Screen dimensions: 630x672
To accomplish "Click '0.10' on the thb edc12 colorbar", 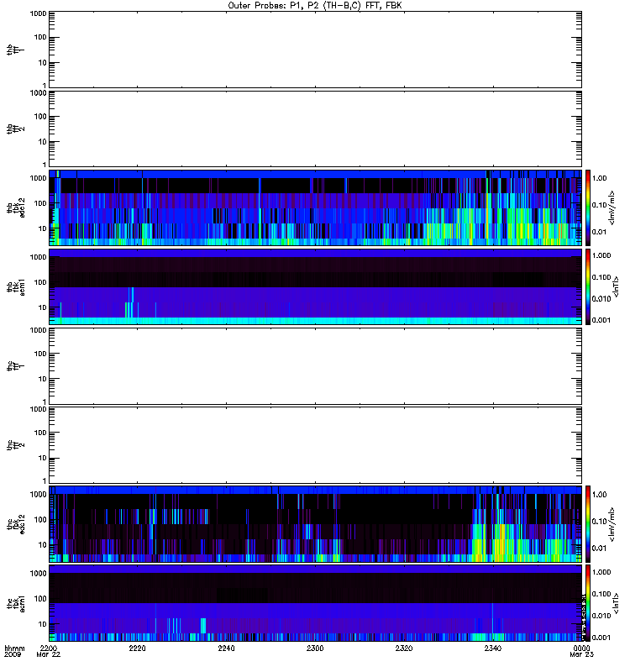I will (600, 205).
